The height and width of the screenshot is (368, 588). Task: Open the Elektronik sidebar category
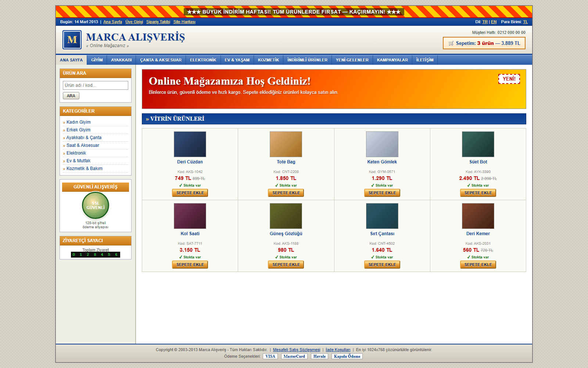coord(76,153)
